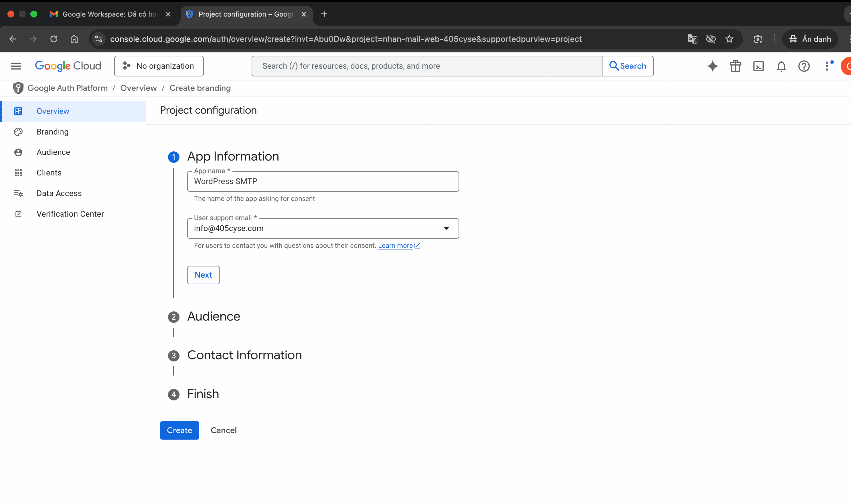Open Clients in the sidebar
Screen dimensions: 851x504
point(73,173)
